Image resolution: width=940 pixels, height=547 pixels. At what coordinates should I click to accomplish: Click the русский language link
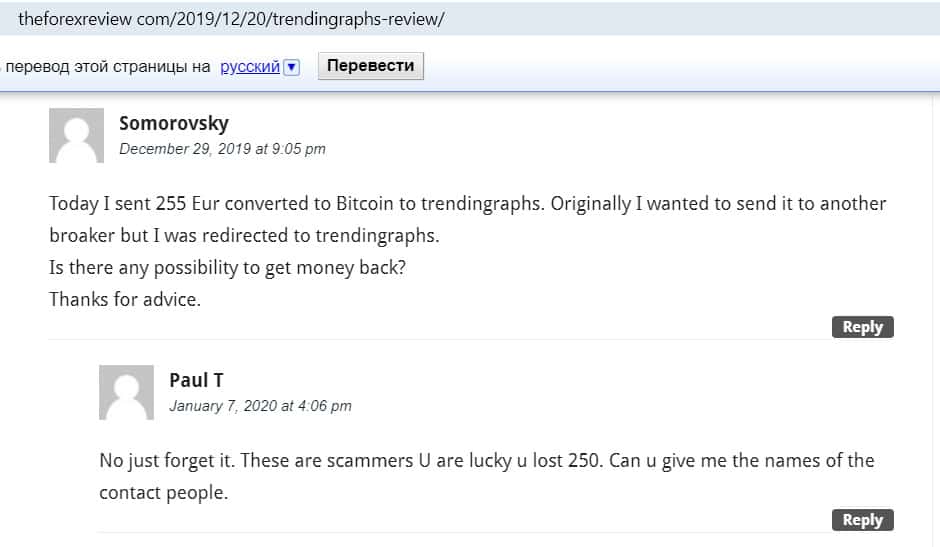(249, 67)
